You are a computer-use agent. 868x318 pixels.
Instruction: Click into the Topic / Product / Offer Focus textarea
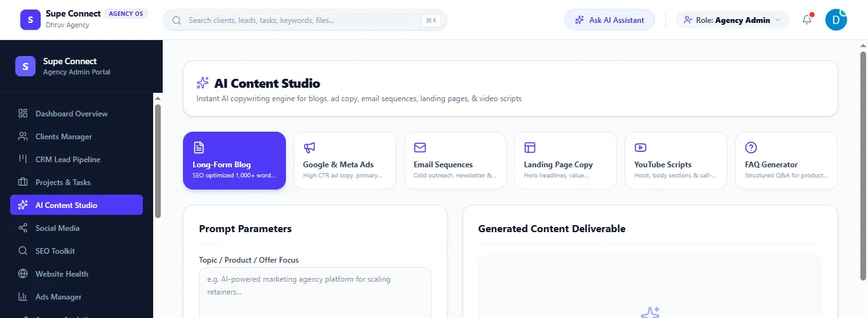(315, 293)
